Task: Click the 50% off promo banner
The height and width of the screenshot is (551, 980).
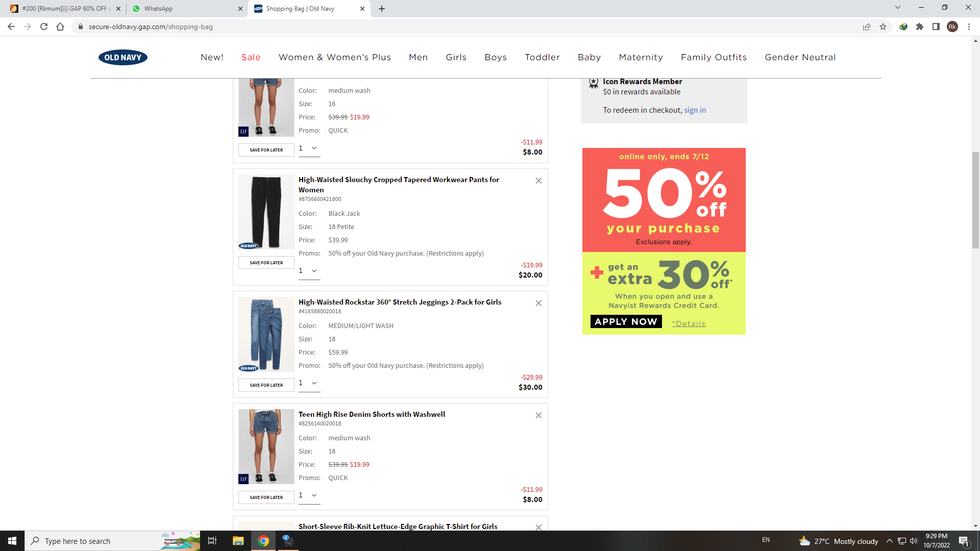Action: click(x=664, y=200)
